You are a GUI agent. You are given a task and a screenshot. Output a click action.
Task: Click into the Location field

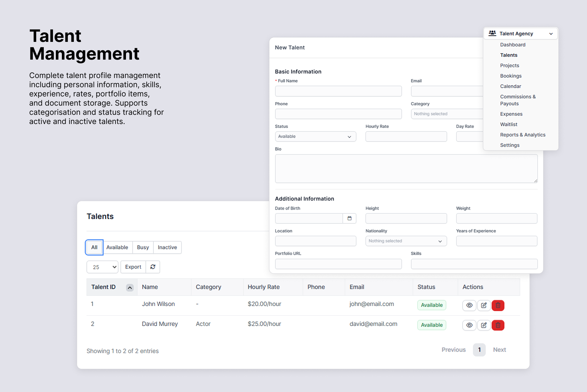point(315,241)
